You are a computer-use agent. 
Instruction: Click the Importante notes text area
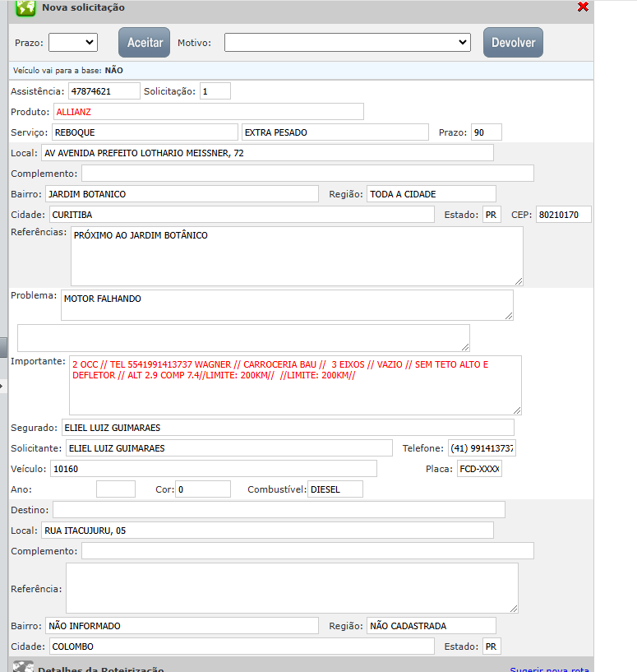pyautogui.click(x=295, y=385)
